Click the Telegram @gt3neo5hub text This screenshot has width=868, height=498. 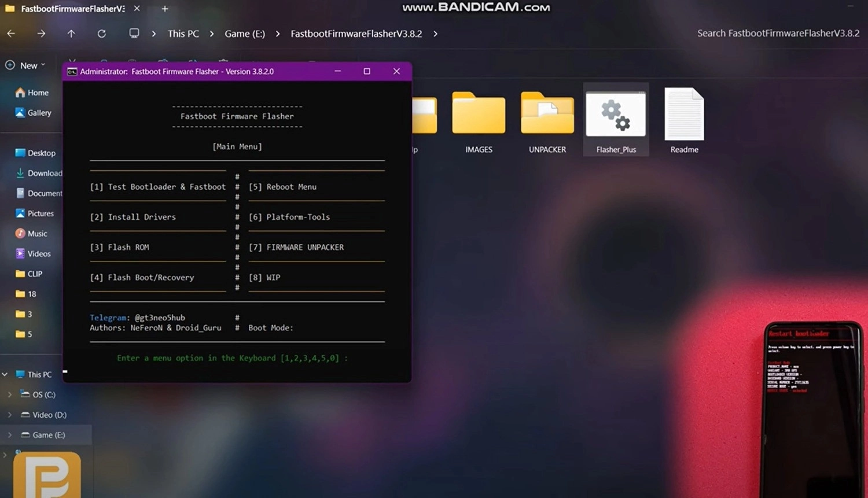[x=138, y=318]
